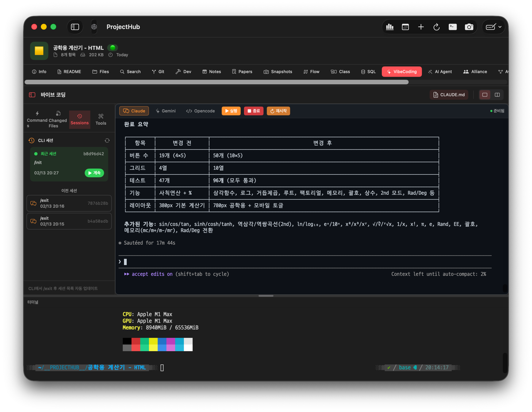Open the calendar icon in title bar
The image size is (532, 412).
pyautogui.click(x=405, y=27)
